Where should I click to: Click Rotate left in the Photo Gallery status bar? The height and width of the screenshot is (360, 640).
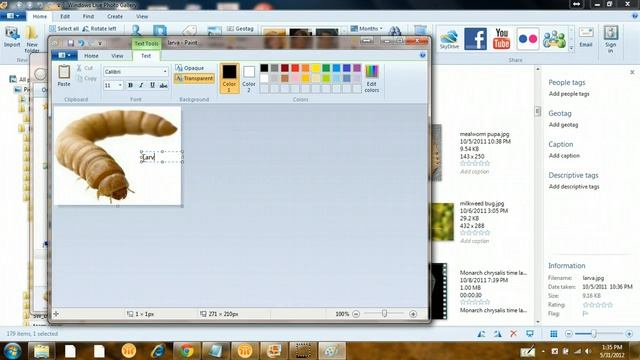[481, 334]
